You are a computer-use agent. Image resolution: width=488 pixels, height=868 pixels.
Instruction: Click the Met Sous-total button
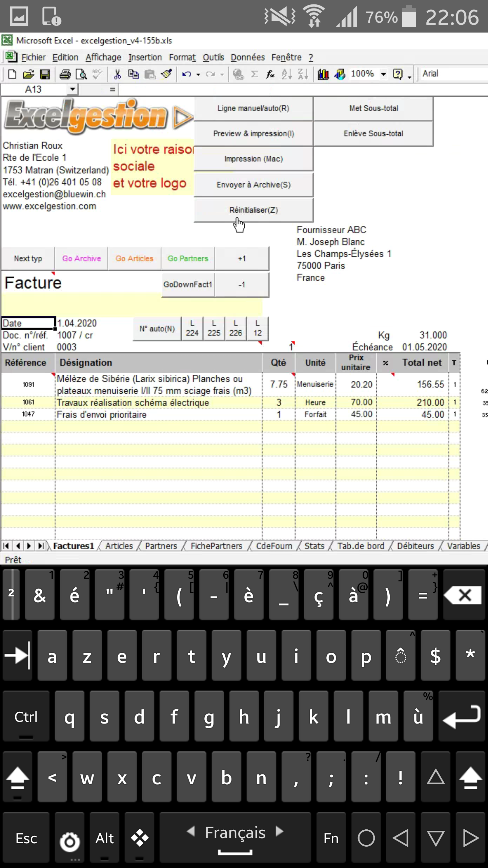click(373, 108)
